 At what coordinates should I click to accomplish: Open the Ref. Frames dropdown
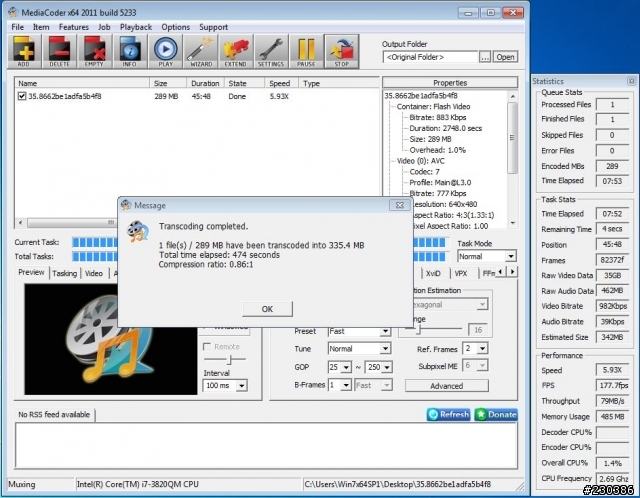point(482,349)
